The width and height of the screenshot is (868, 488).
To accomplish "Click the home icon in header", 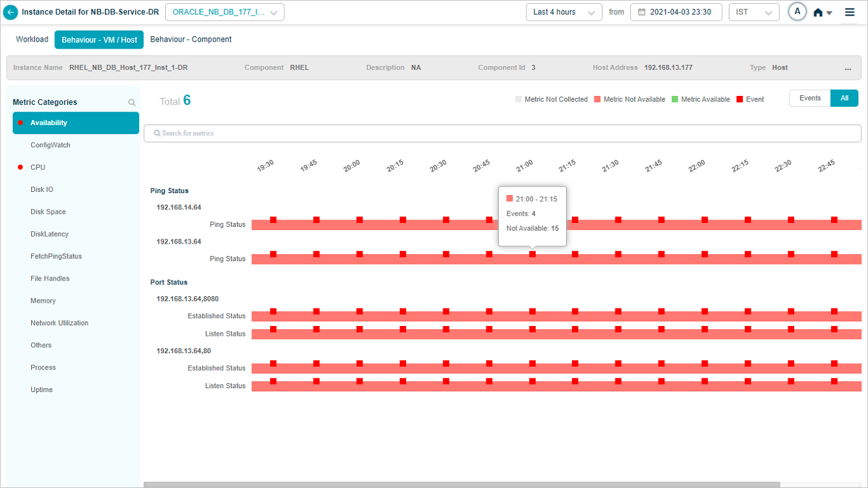I will 818,12.
